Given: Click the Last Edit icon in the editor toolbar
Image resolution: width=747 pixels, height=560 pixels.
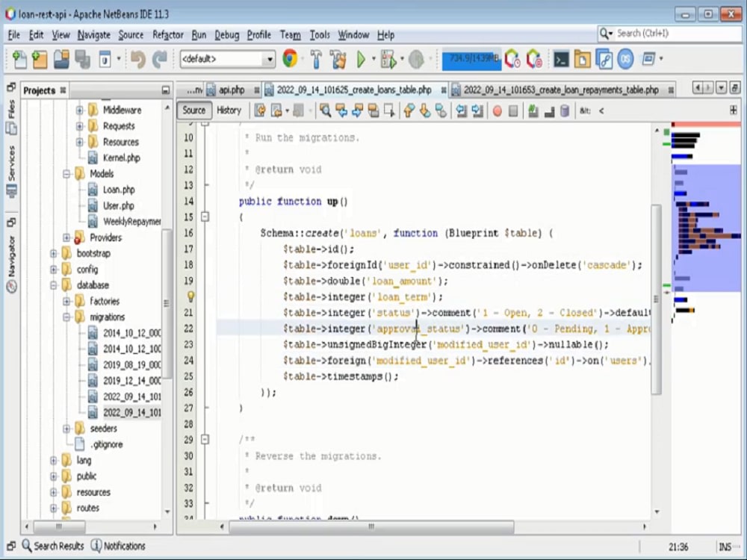Looking at the screenshot, I should [x=260, y=111].
